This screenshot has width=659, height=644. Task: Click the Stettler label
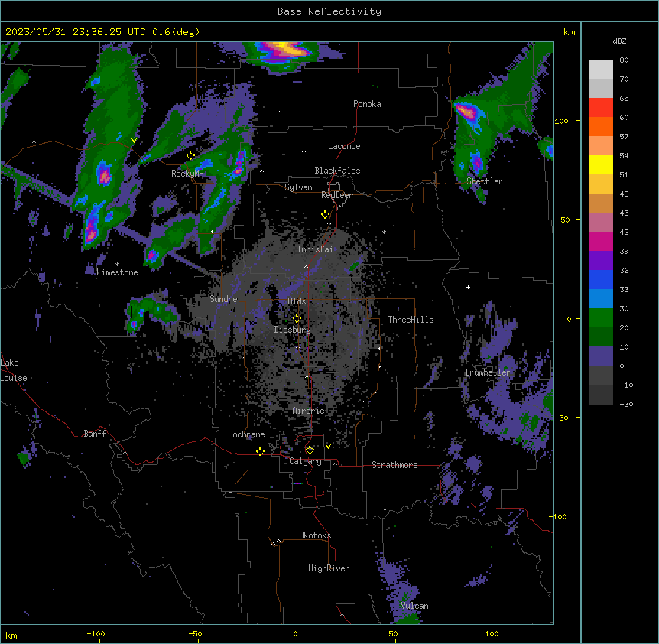(x=485, y=181)
